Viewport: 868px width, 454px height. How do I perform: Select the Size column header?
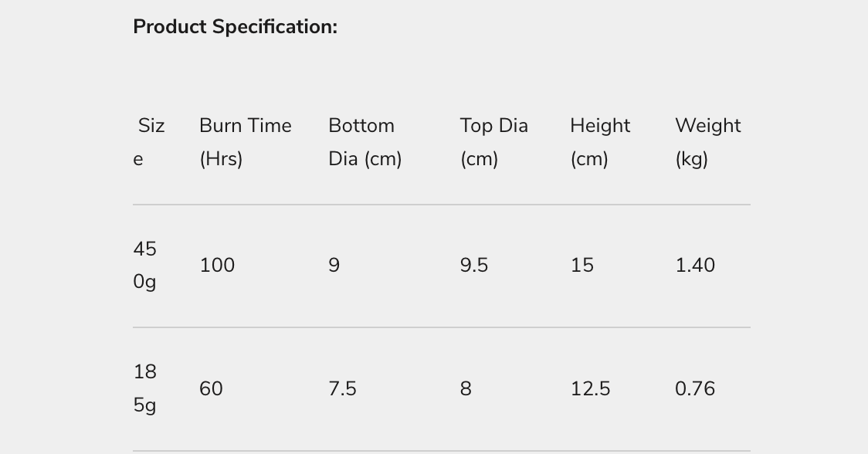(x=151, y=142)
